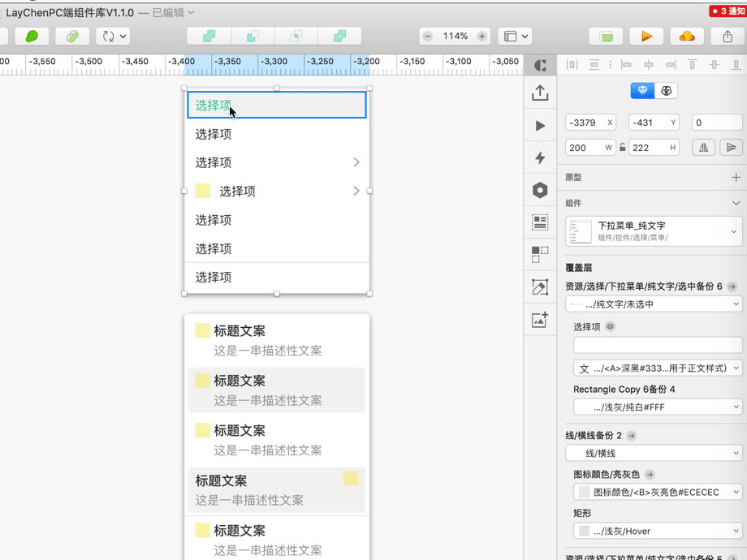Viewport: 747px width, 560px height.
Task: Open the Export panel via upload icon
Action: (x=540, y=93)
